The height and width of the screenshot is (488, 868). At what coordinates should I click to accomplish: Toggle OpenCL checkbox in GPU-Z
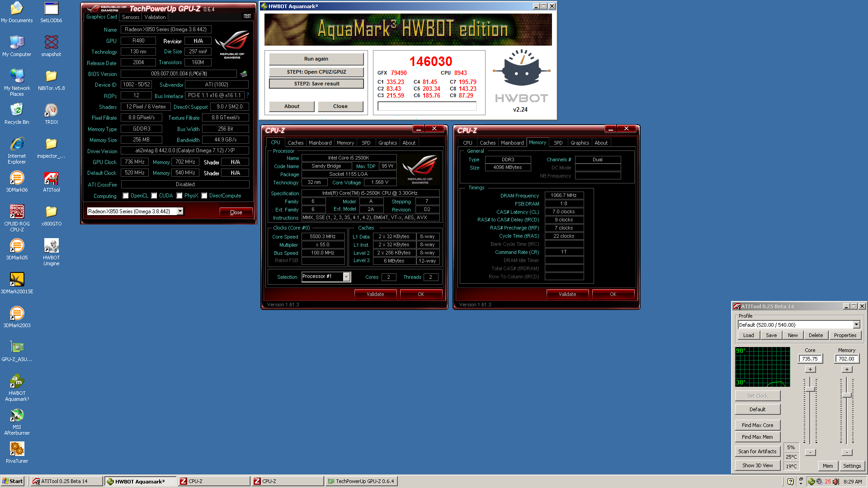click(126, 196)
